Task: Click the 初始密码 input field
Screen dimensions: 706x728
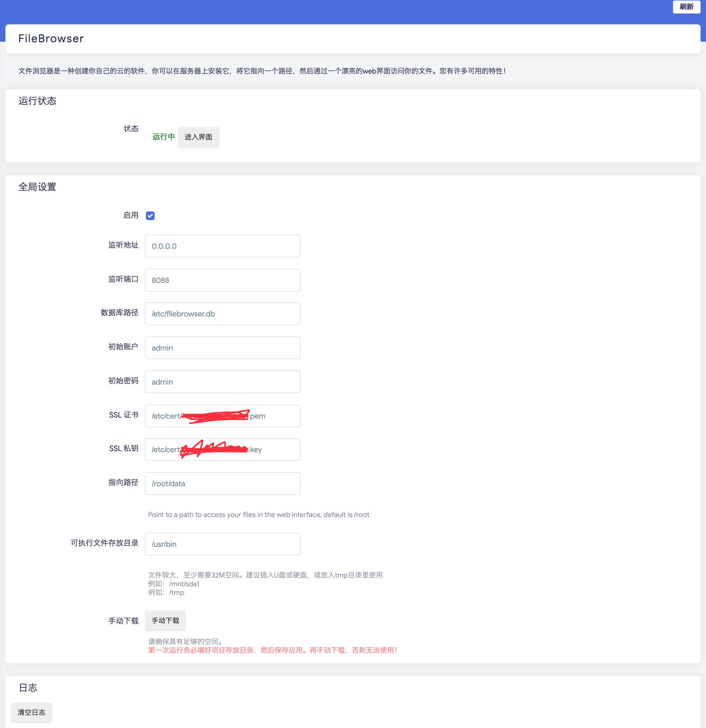Action: coord(222,382)
